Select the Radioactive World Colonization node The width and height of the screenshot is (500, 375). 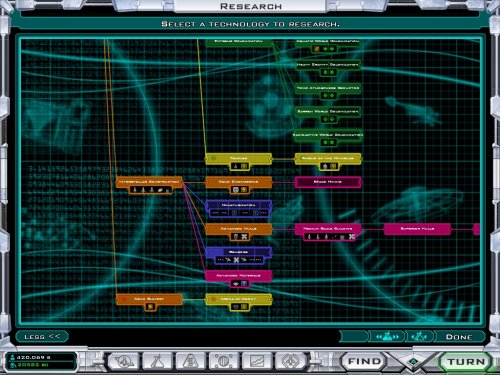(x=328, y=135)
